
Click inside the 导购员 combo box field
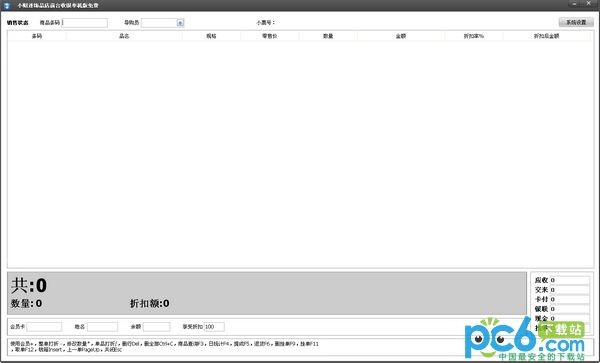(159, 23)
